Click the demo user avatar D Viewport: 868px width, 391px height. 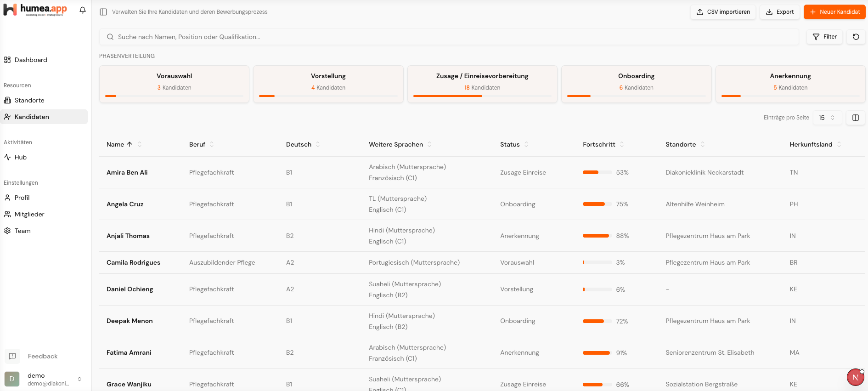12,379
